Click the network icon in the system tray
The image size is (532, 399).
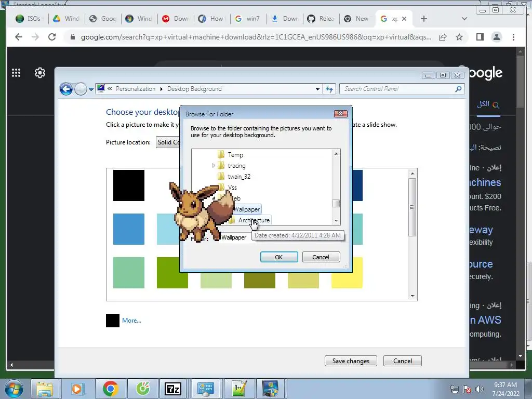454,389
